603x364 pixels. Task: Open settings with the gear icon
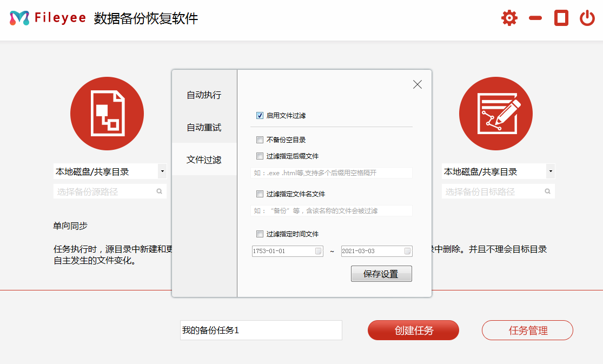[x=509, y=18]
